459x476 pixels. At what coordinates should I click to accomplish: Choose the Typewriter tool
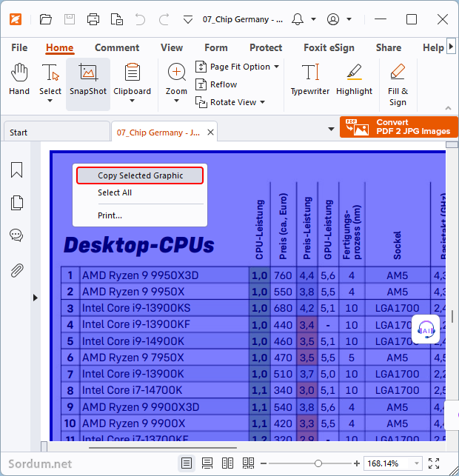coord(309,80)
